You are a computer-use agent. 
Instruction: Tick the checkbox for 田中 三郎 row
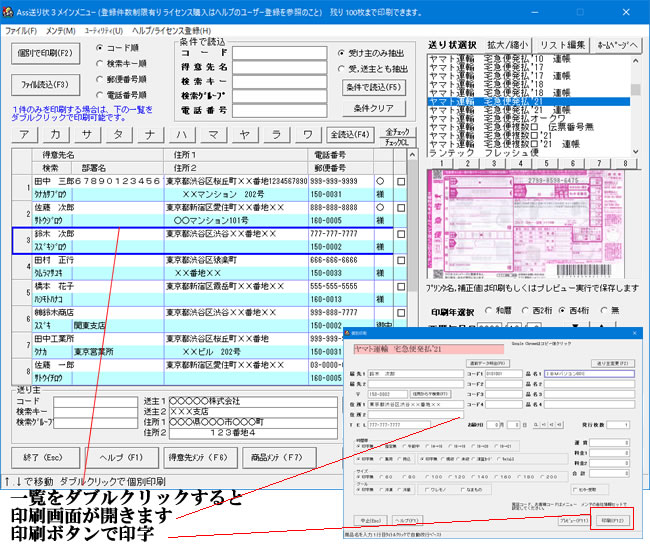pyautogui.click(x=401, y=181)
